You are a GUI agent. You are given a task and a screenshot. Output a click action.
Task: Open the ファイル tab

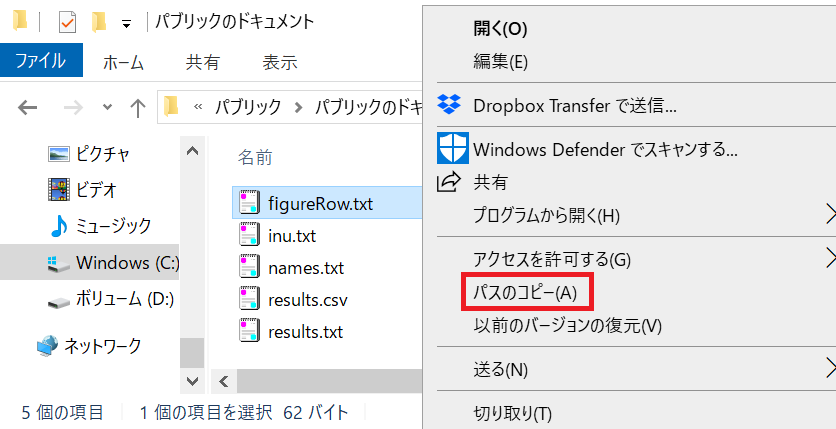tap(40, 61)
